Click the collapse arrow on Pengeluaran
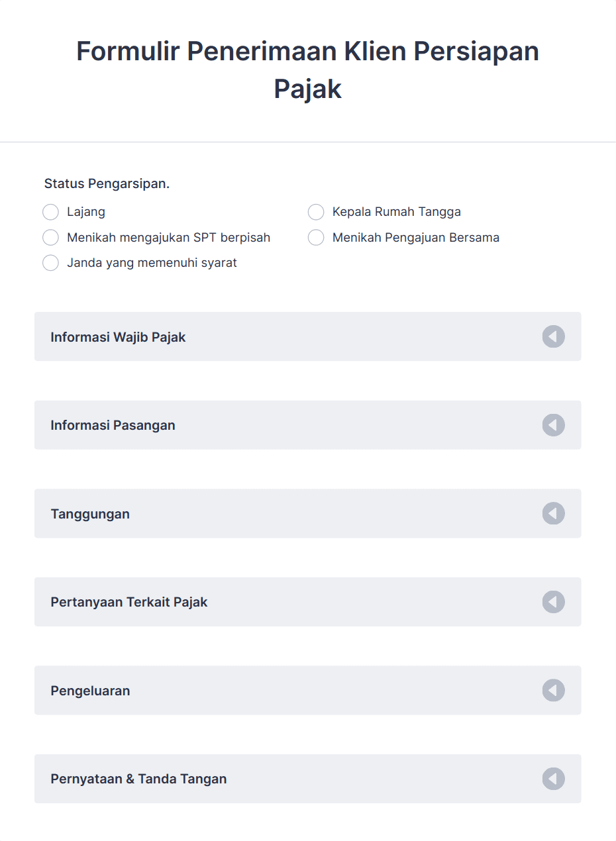The width and height of the screenshot is (616, 841). pyautogui.click(x=554, y=690)
